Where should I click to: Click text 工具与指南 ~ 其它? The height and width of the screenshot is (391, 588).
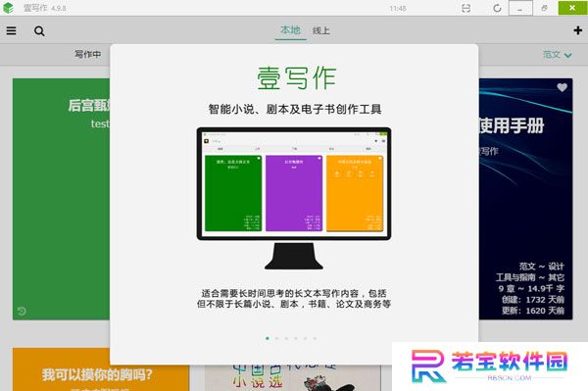pos(530,277)
